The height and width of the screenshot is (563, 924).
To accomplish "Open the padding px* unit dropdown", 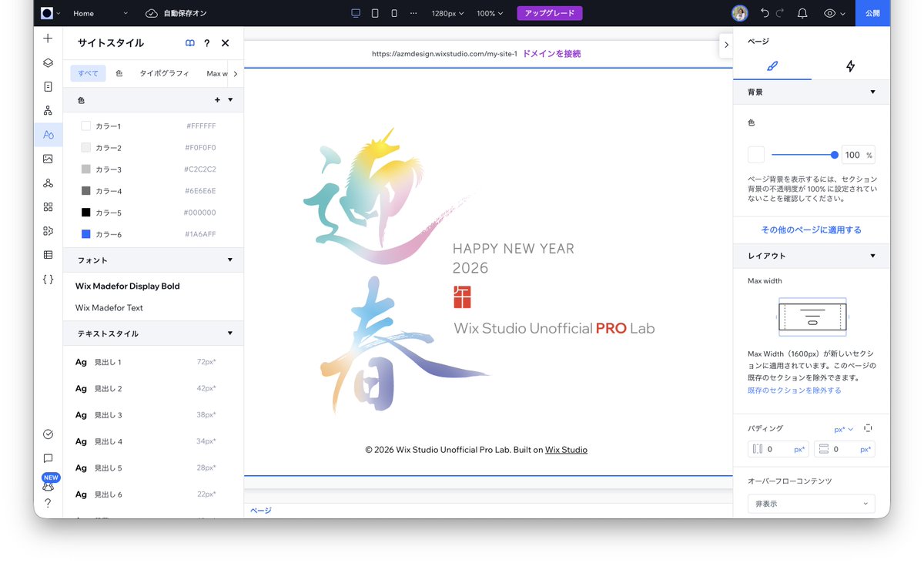I will click(844, 429).
